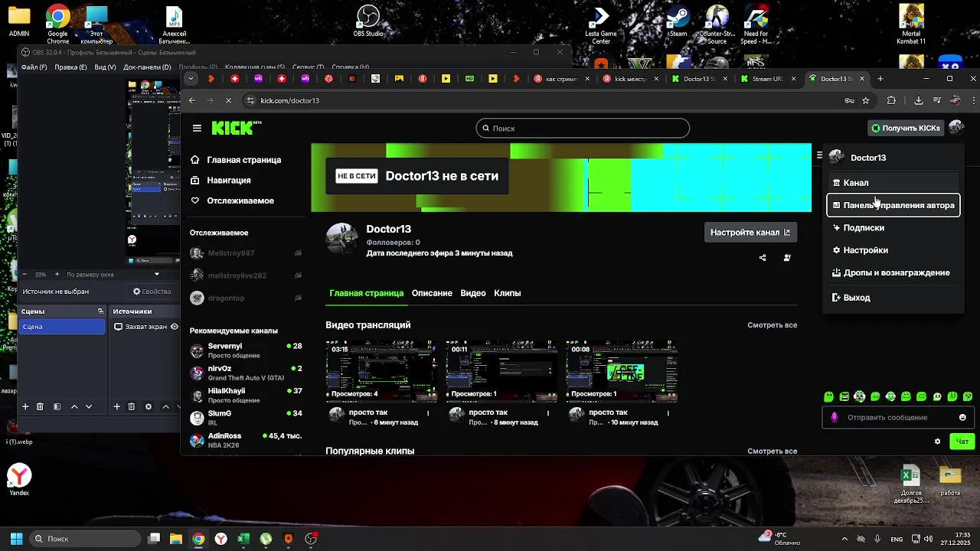Collapse the chat panel toggle beside banner
Screen dimensions: 980x551
click(819, 155)
